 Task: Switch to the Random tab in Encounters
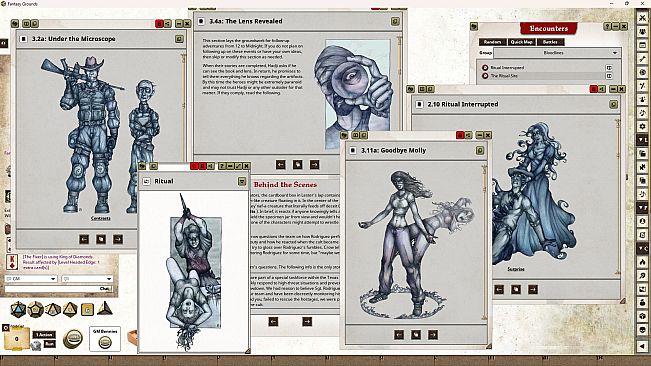click(x=492, y=42)
